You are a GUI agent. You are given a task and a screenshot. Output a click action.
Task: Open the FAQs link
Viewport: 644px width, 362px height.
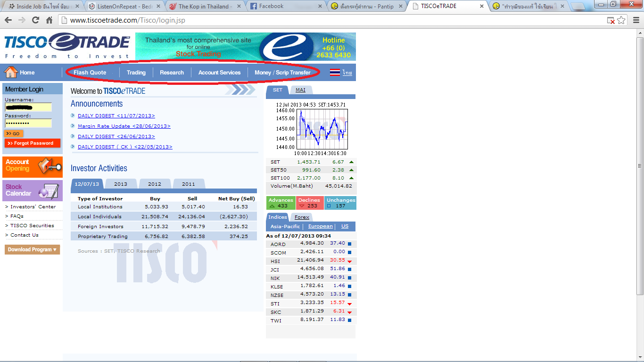(x=17, y=216)
